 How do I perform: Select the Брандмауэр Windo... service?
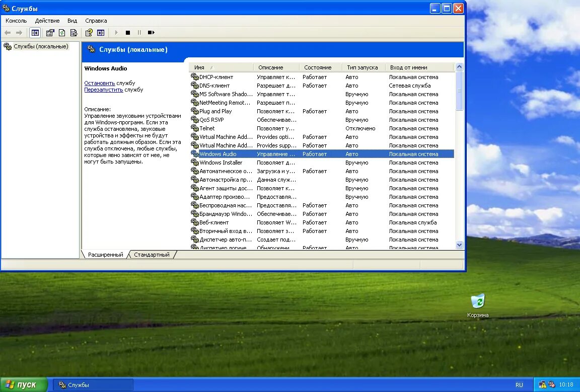coord(226,214)
